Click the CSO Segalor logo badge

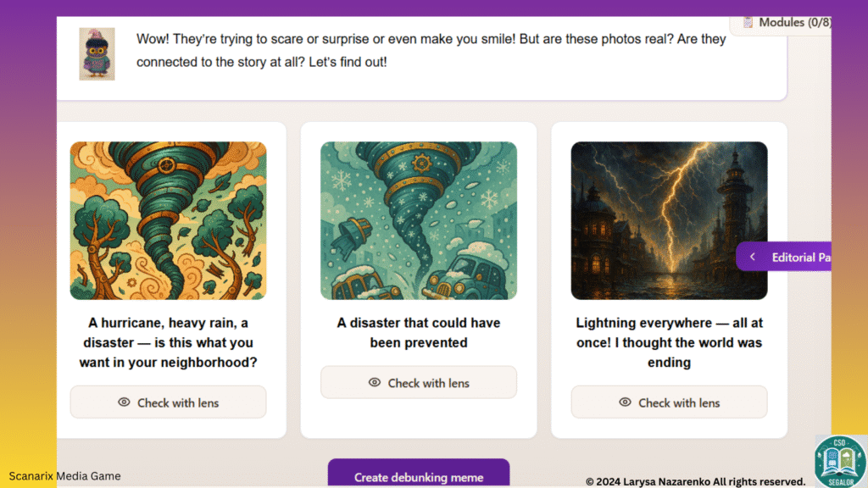pyautogui.click(x=839, y=461)
